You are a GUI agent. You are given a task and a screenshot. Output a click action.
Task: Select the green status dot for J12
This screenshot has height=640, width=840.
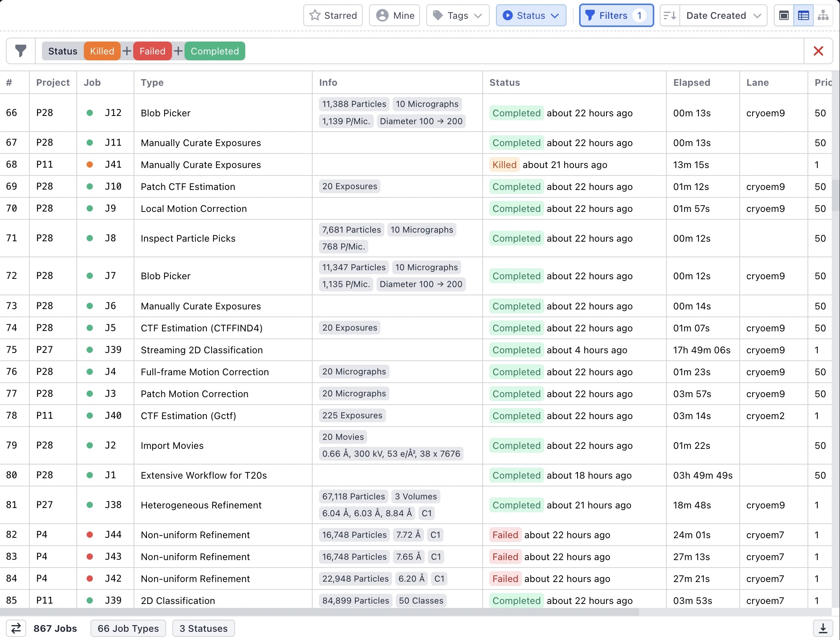[x=90, y=113]
